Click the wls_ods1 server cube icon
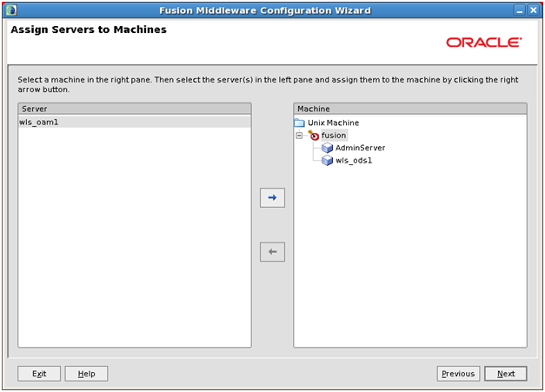The width and height of the screenshot is (545, 392). (x=327, y=160)
